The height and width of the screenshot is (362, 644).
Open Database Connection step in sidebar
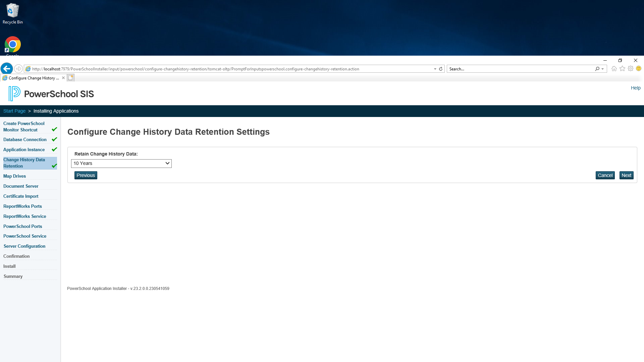pos(25,139)
